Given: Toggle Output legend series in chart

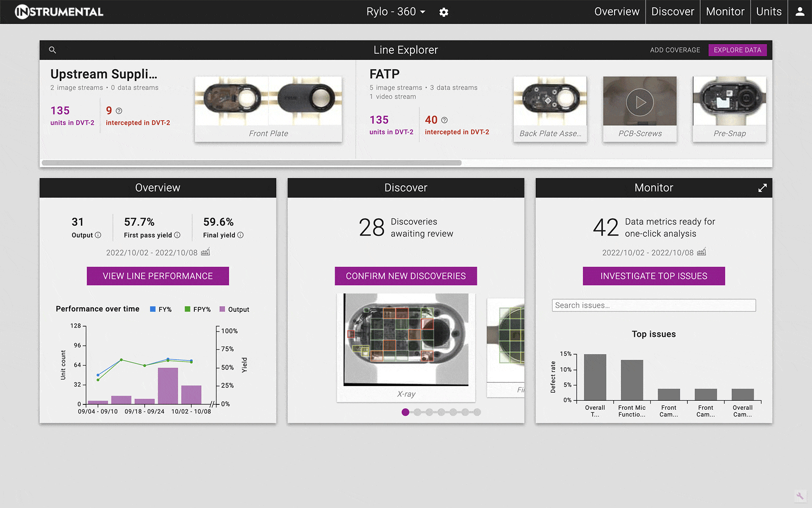Looking at the screenshot, I should 234,309.
